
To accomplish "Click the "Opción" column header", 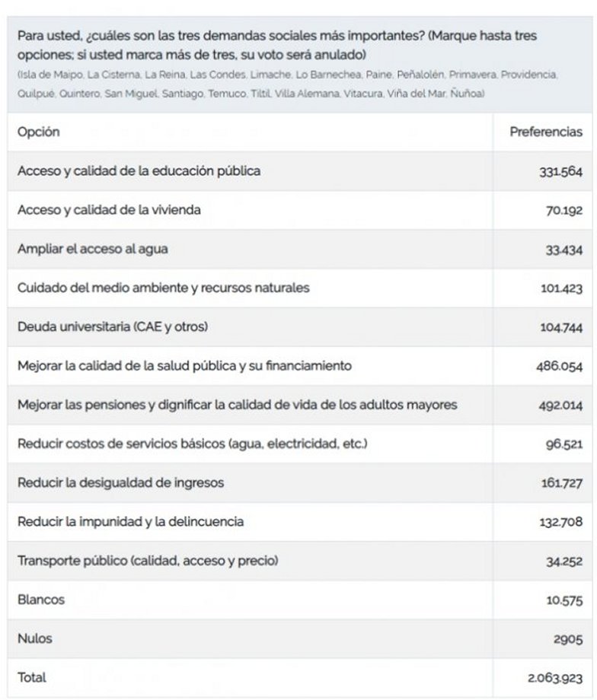I will coord(39,132).
